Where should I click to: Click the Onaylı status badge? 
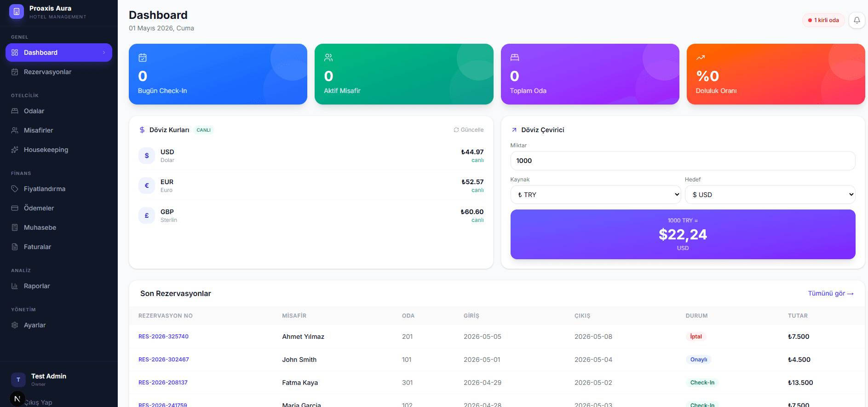pyautogui.click(x=699, y=360)
